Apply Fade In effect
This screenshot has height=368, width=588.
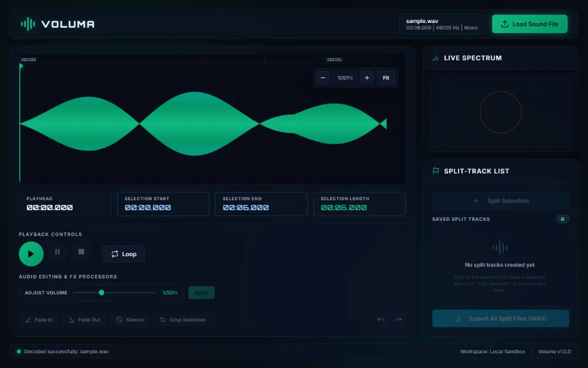click(39, 320)
